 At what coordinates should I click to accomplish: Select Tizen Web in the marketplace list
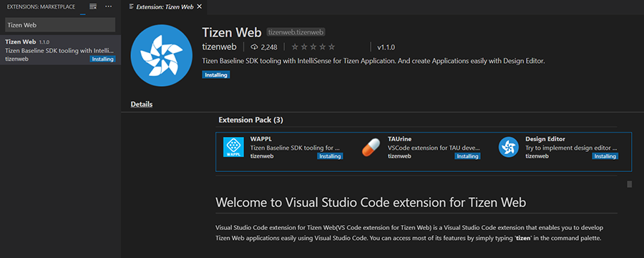[60, 50]
